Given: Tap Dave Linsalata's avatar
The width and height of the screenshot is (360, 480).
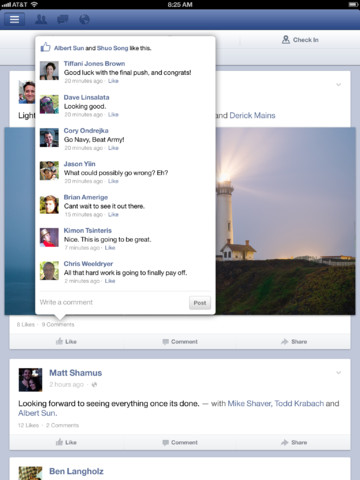Looking at the screenshot, I should coord(49,104).
